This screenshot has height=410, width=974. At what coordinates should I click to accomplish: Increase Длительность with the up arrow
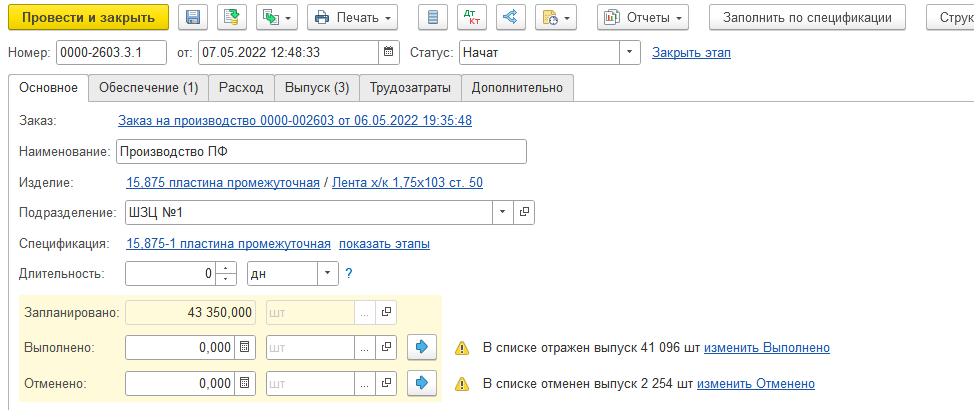point(226,268)
